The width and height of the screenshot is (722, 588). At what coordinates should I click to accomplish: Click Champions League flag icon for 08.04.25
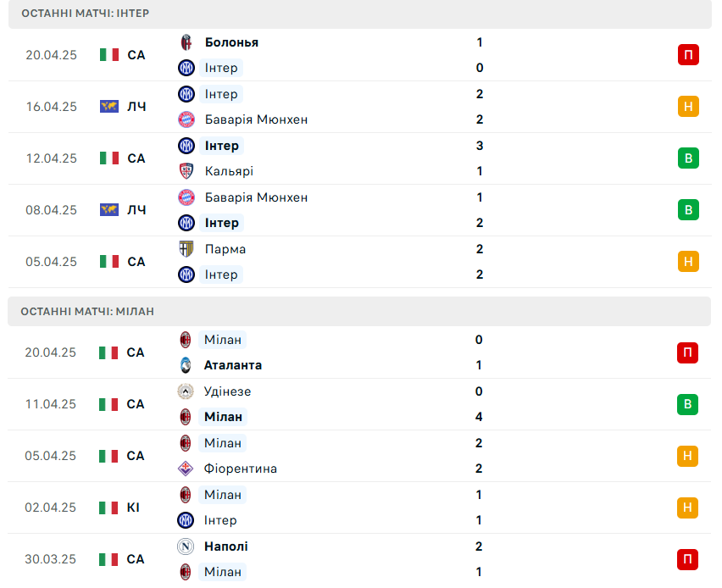109,210
